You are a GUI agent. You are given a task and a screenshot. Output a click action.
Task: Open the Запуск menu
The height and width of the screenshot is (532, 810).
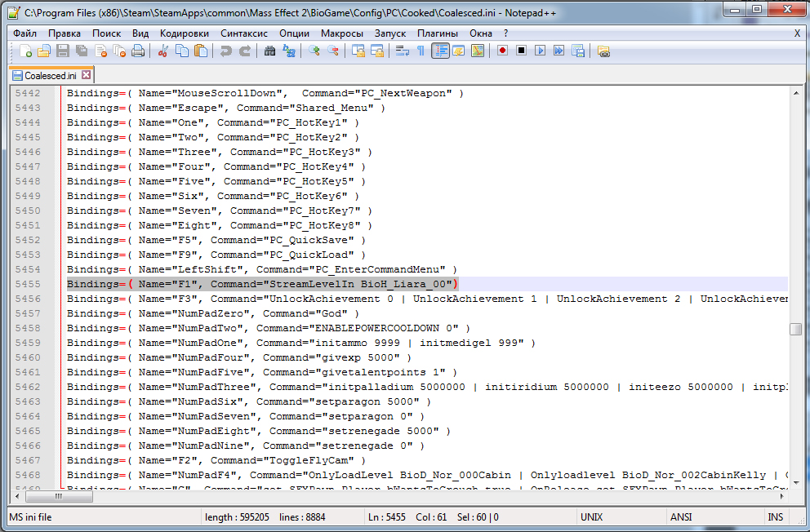[390, 33]
